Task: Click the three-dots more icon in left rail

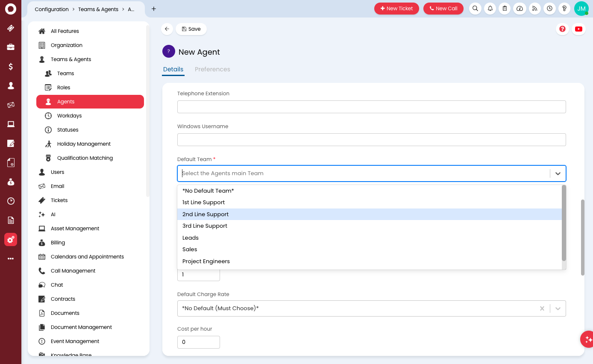Action: (11, 258)
